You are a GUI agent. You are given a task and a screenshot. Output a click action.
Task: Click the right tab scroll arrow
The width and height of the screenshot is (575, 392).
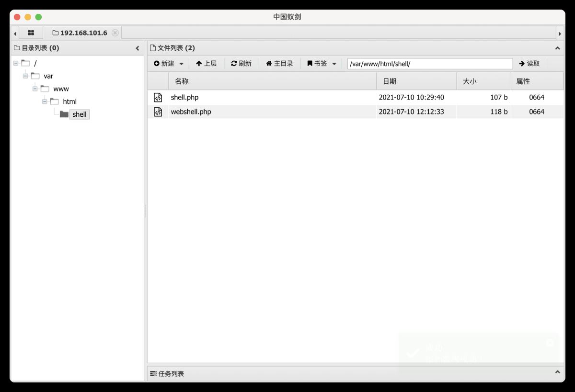(560, 33)
